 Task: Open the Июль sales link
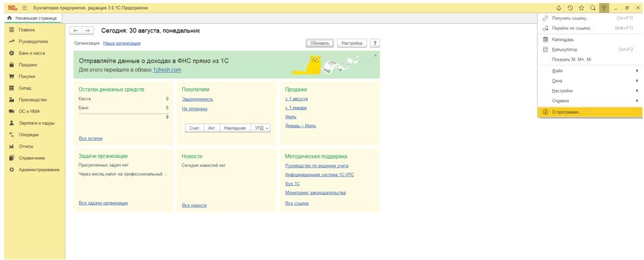291,117
